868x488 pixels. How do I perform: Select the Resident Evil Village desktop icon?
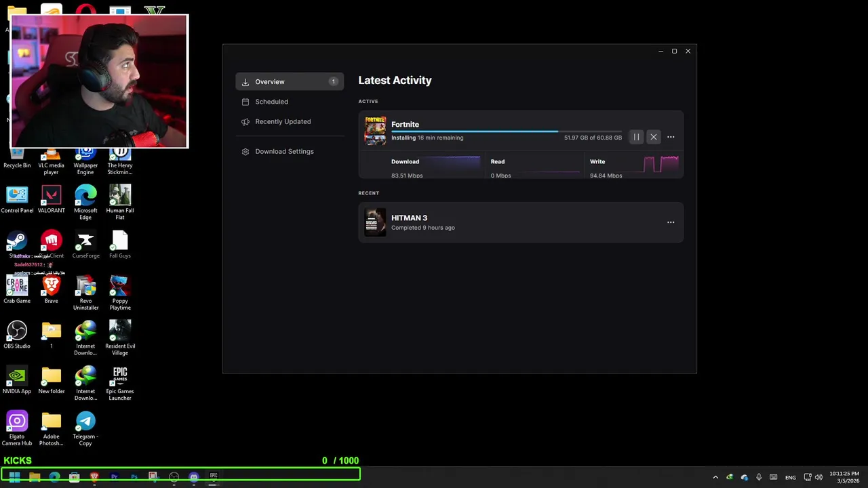click(120, 338)
